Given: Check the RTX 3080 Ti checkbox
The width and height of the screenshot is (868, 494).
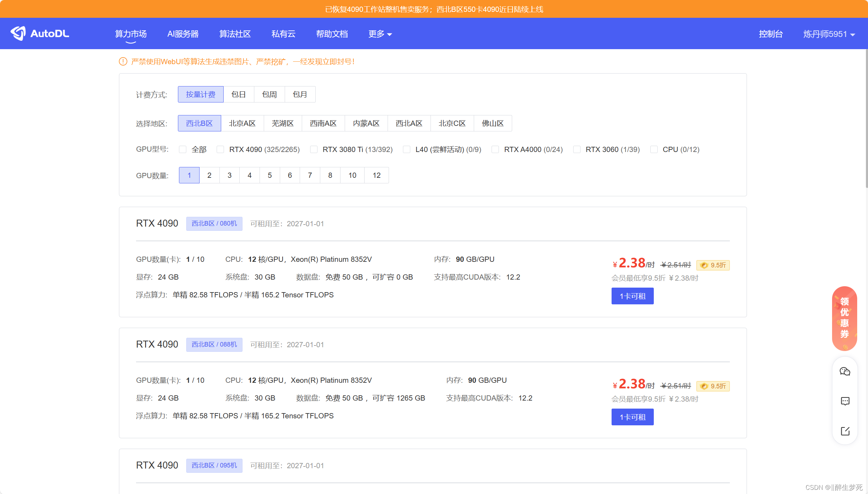Looking at the screenshot, I should coord(314,150).
